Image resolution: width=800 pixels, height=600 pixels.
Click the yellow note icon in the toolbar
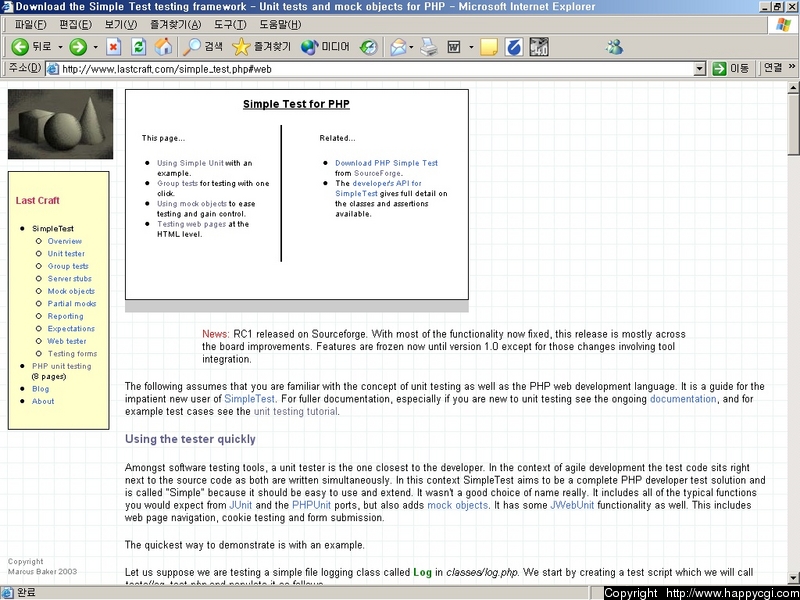click(489, 47)
